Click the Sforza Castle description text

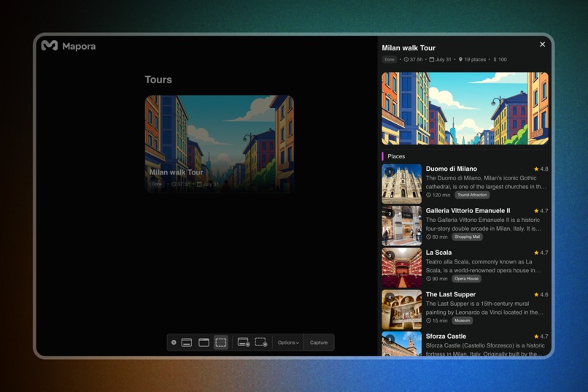tap(485, 350)
